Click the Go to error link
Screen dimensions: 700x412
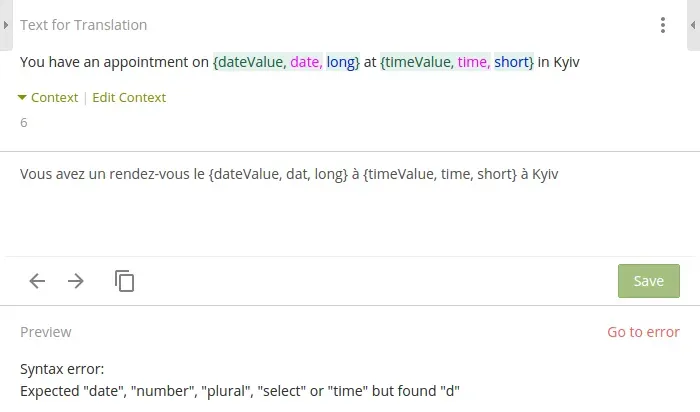(643, 332)
